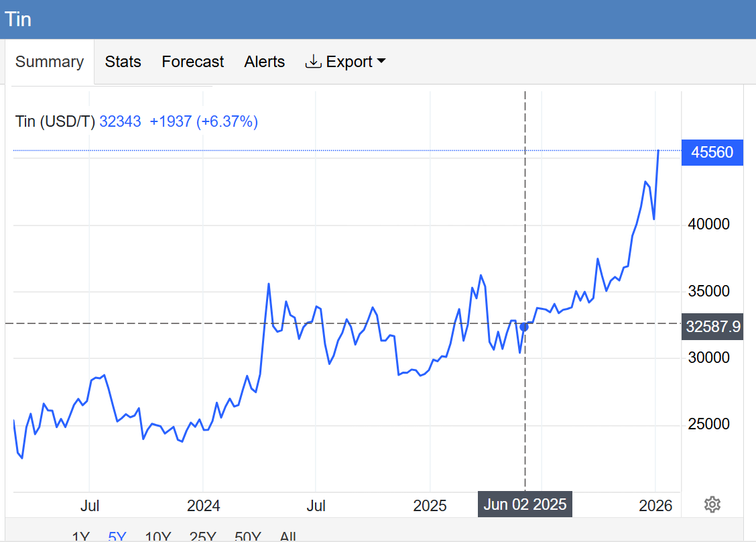756x542 pixels.
Task: Open the Forecast tab
Action: [193, 62]
